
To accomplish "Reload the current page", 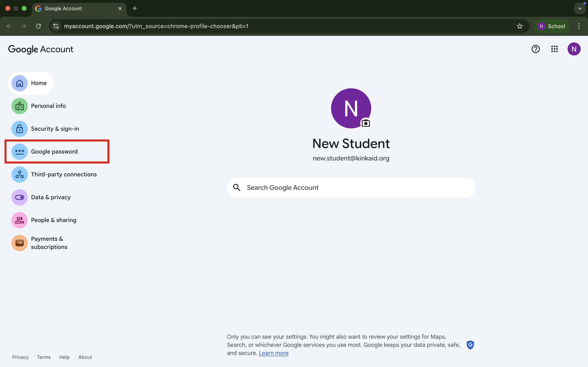I will (38, 26).
